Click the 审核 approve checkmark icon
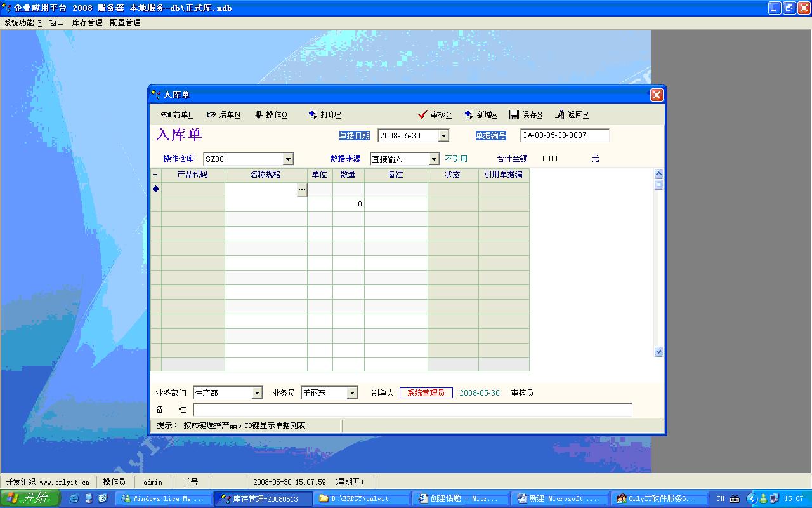 pos(423,115)
